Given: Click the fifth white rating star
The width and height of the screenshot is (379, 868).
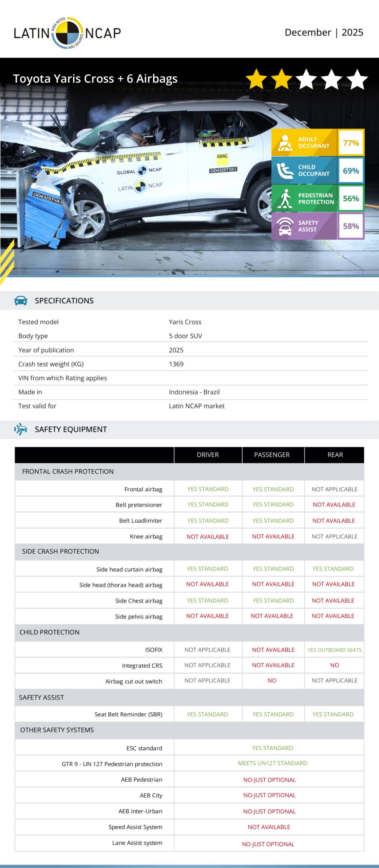Looking at the screenshot, I should tap(357, 79).
